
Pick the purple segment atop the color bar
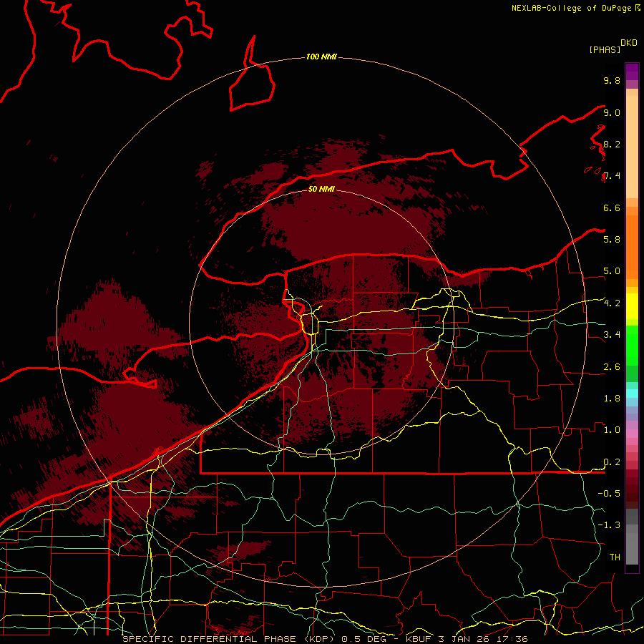632,72
